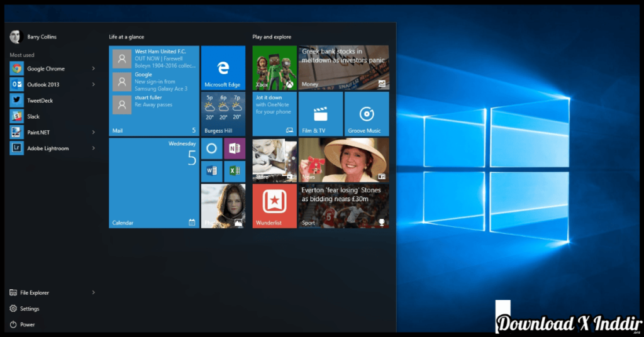Click the Barry Collins profile picture

tap(16, 36)
